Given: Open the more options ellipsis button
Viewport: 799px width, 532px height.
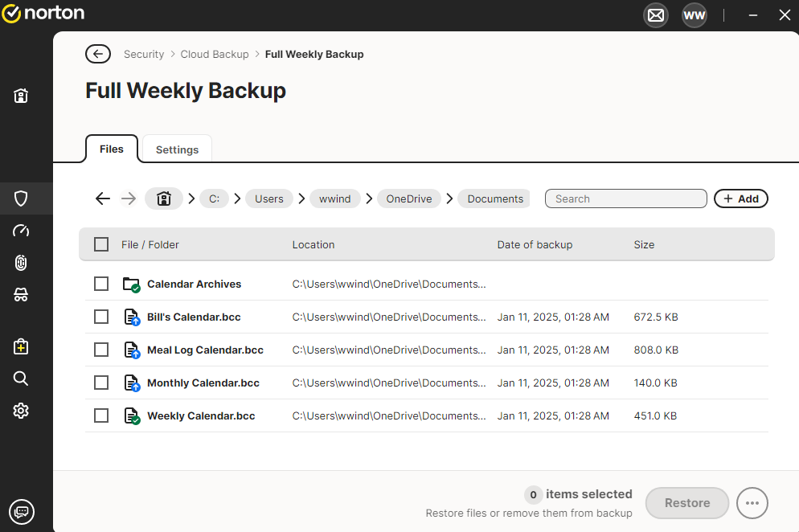Looking at the screenshot, I should pos(752,503).
